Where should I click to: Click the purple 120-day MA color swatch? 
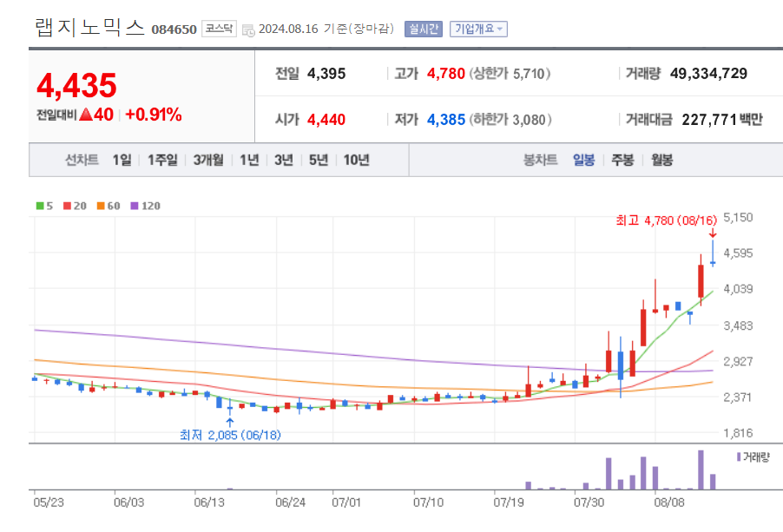(135, 207)
